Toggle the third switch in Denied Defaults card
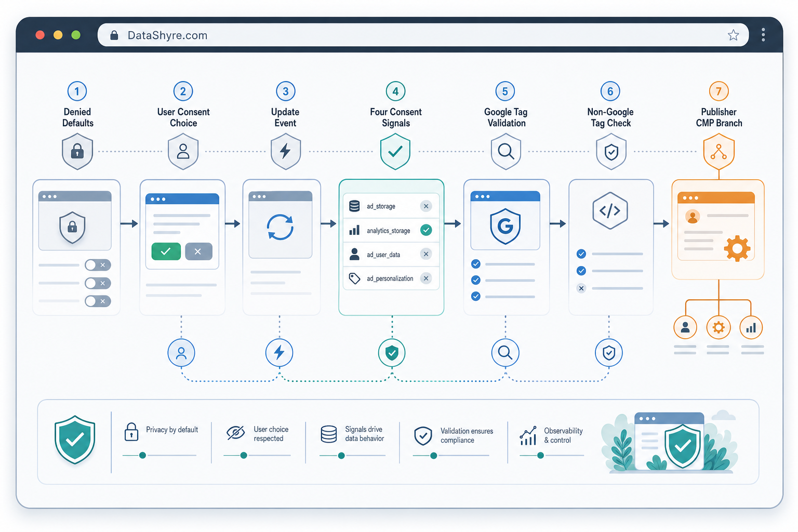The width and height of the screenshot is (798, 532). click(98, 301)
